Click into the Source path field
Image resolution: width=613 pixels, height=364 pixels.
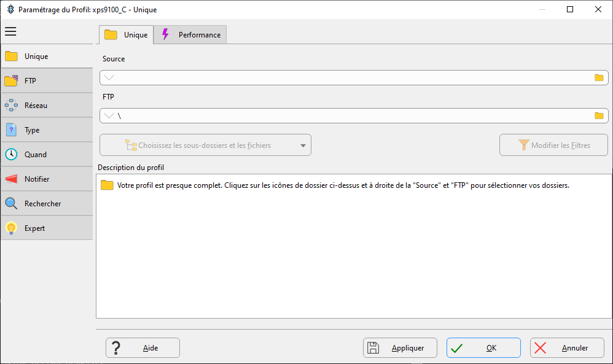(354, 78)
